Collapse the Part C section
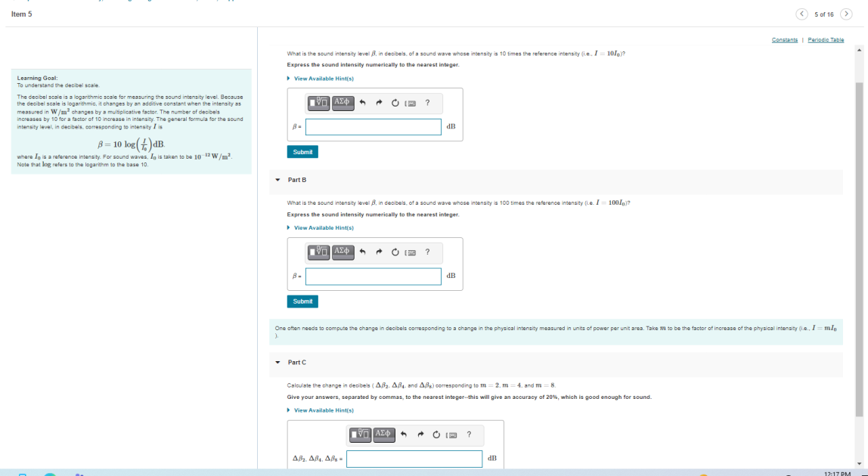Screen dimensions: 868x476 (277, 362)
